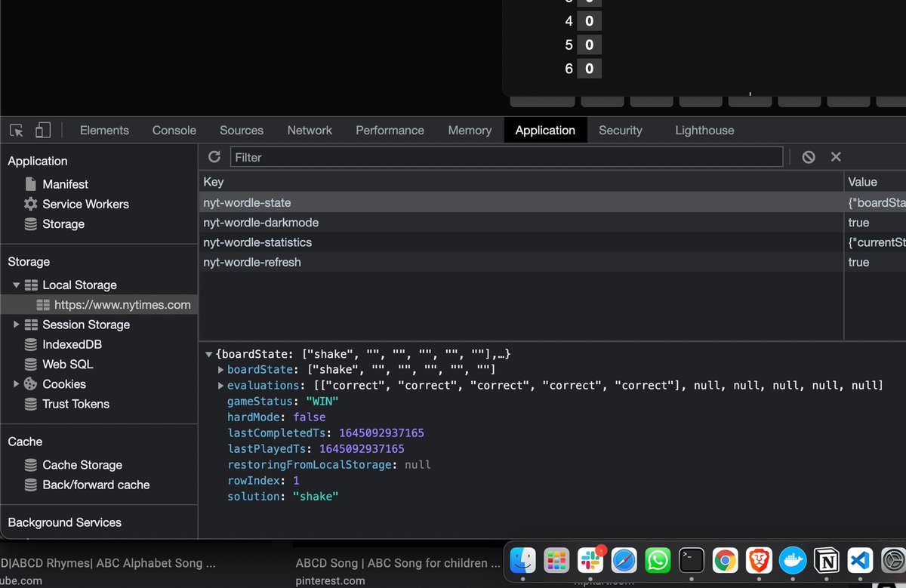Expand the Cookies tree node
Viewport: 906px width, 588px height.
pyautogui.click(x=17, y=384)
